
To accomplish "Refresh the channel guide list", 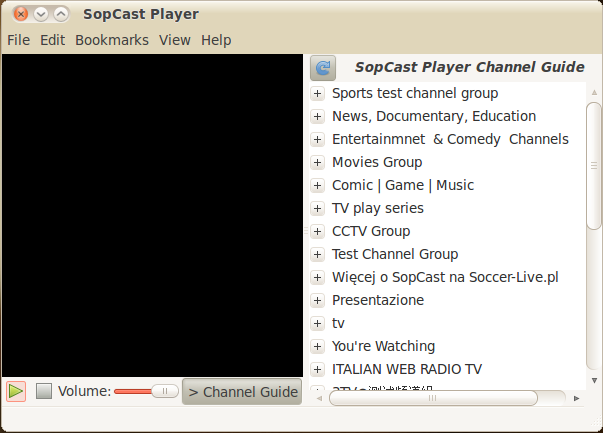I will (323, 68).
